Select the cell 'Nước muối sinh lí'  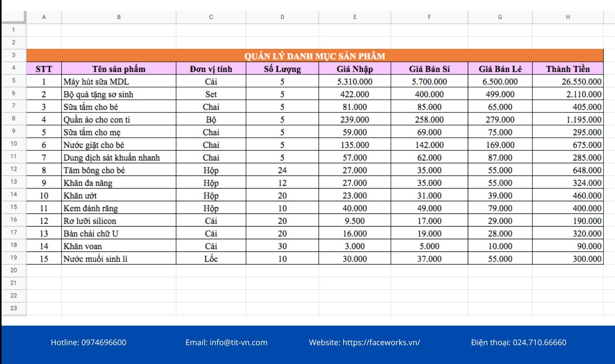[119, 259]
